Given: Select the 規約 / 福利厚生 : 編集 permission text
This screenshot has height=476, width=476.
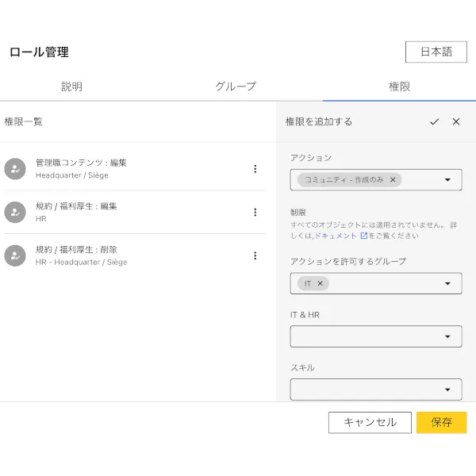Looking at the screenshot, I should pos(76,206).
